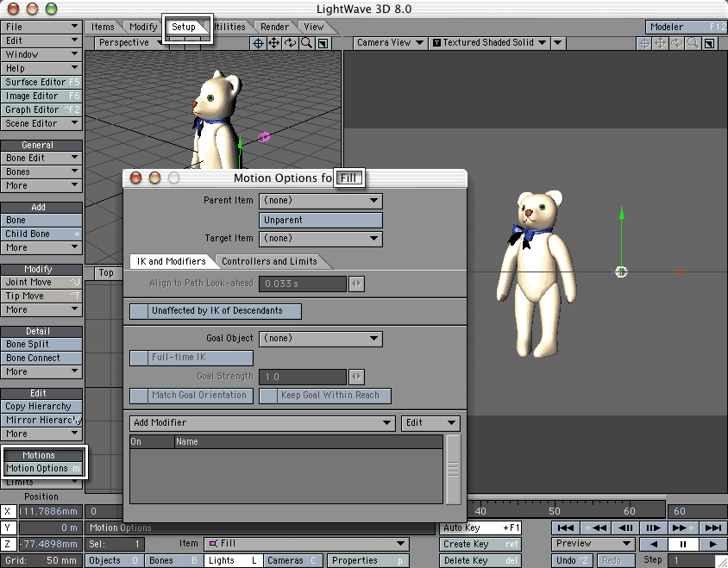Jump to the last frame

click(x=712, y=527)
